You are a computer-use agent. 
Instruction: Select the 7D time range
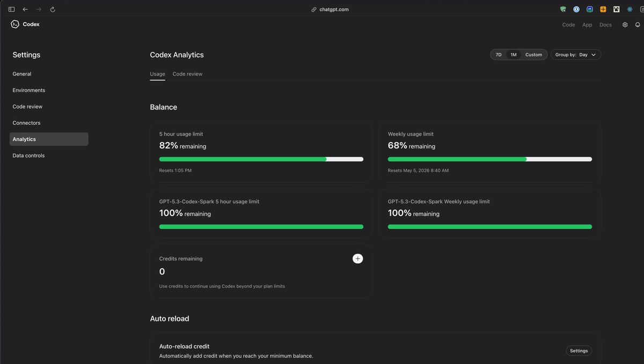click(x=499, y=55)
